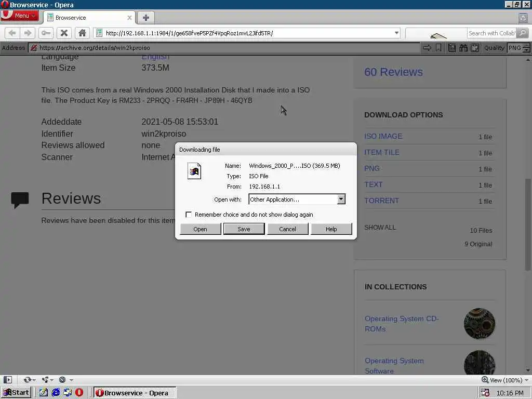Viewport: 532px width, 399px height.
Task: Go to the home page icon
Action: tap(82, 33)
